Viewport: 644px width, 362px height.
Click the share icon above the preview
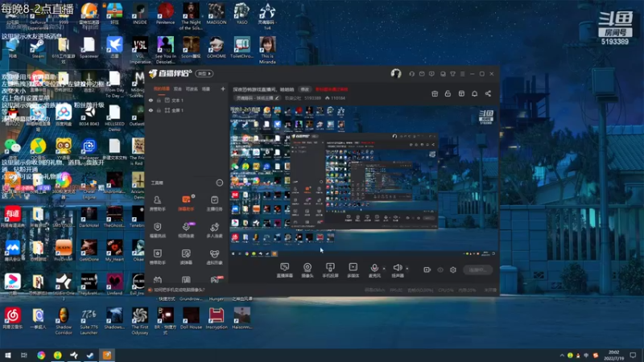[x=488, y=93]
